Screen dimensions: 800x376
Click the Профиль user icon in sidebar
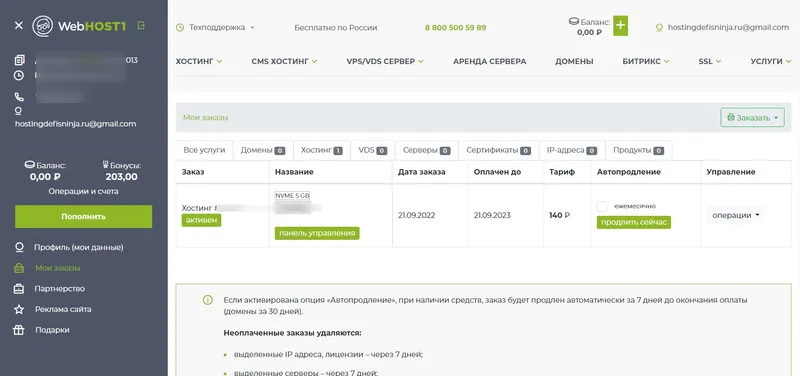19,247
